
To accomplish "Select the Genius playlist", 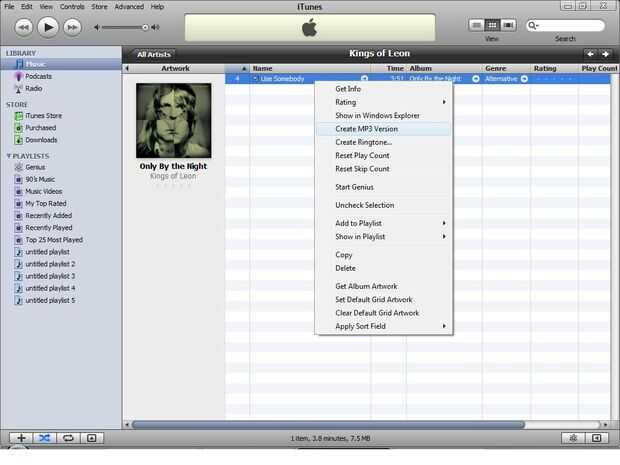I will (x=35, y=167).
